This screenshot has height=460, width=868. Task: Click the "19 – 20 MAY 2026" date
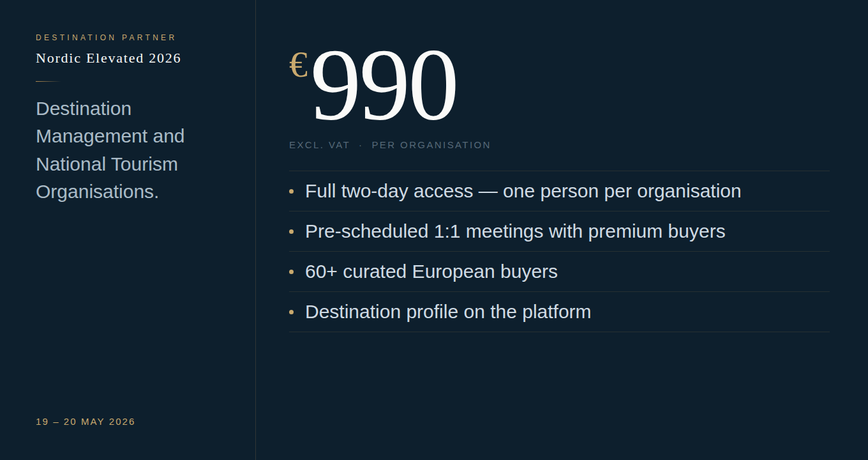point(86,422)
